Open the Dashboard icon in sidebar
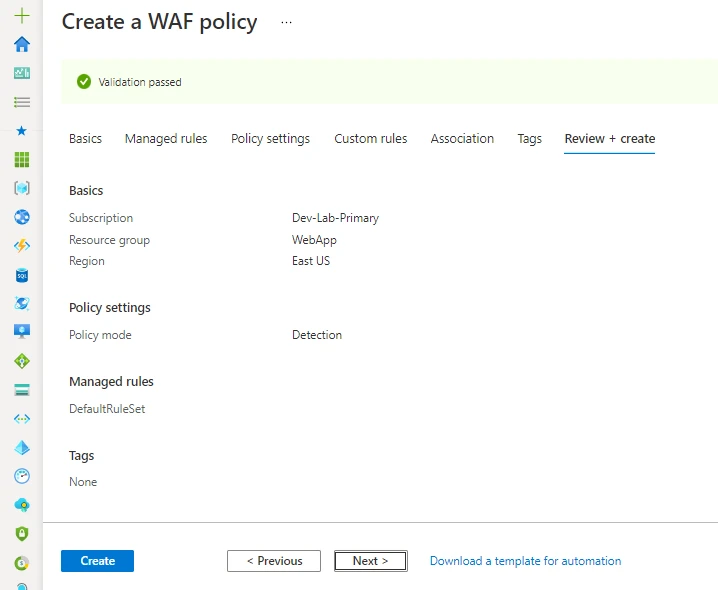 pyautogui.click(x=22, y=73)
